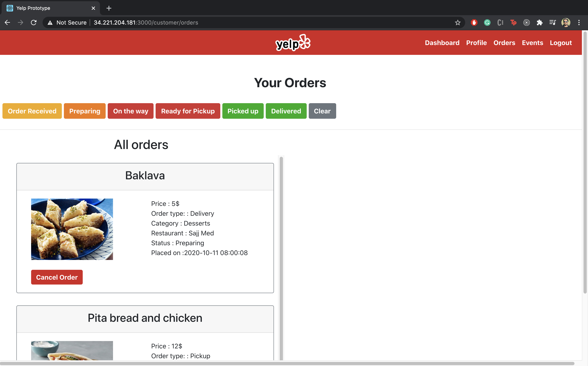Click the red adblock extension icon
Screen dimensions: 588x366
[x=474, y=23]
